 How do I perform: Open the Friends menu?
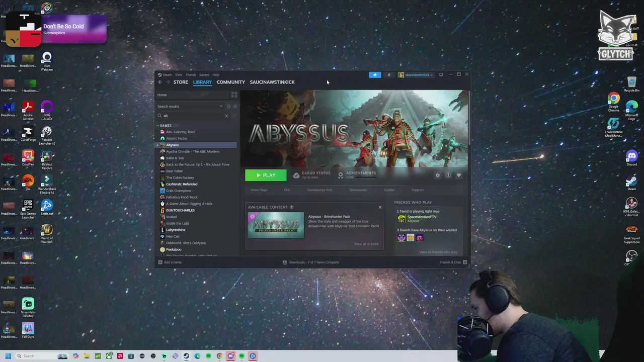[x=191, y=75]
